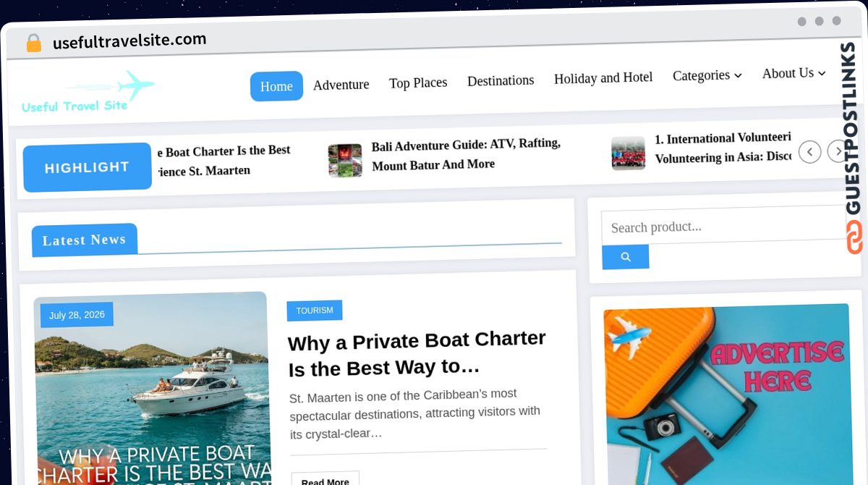Click the Search product input field
This screenshot has width=868, height=485.
(723, 227)
